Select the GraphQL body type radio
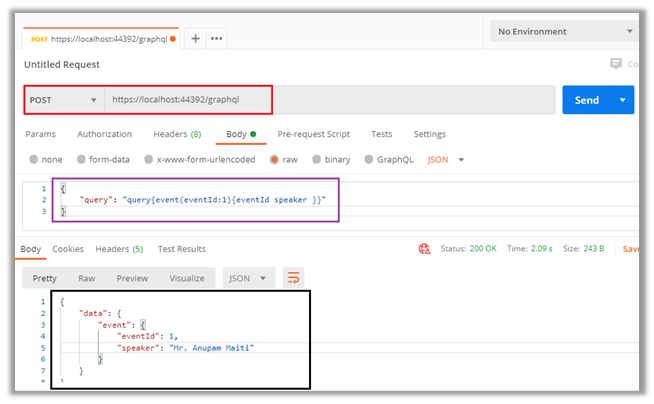Image resolution: width=654 pixels, height=404 pixels. (x=369, y=159)
